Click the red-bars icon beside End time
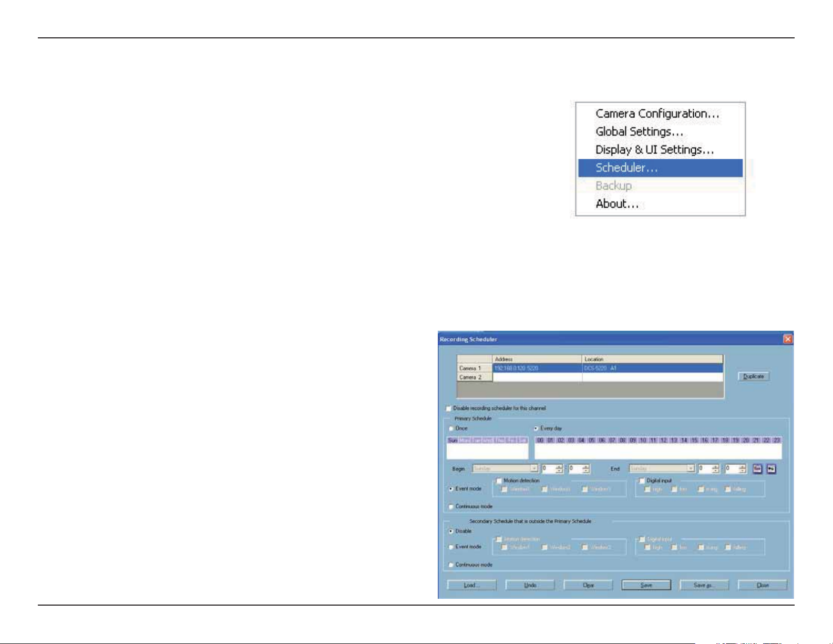Viewport: 833px width, 644px height. tap(757, 468)
